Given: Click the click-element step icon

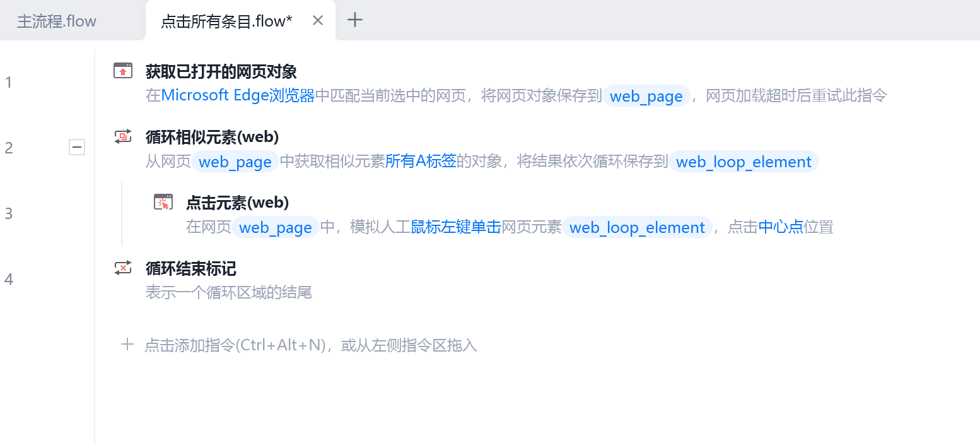Looking at the screenshot, I should click(x=163, y=202).
